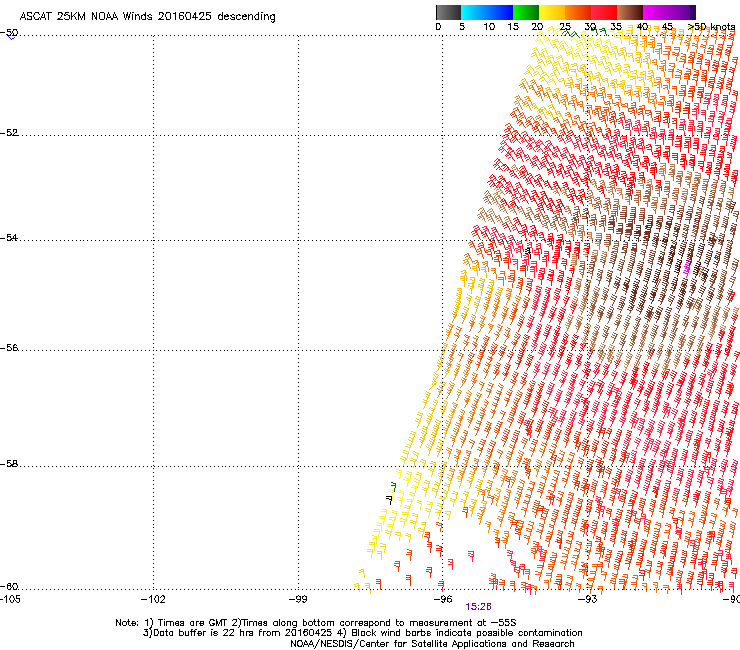Click the orange segment of the color bar

coord(578,12)
